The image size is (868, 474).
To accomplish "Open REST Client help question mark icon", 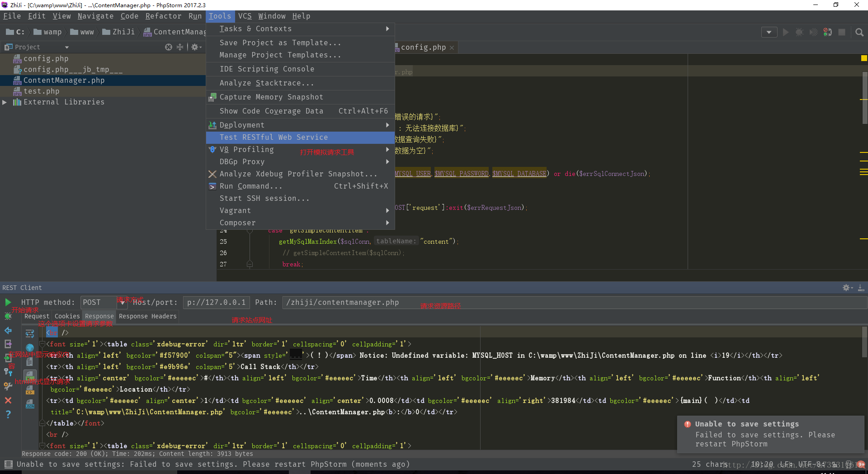I will tap(8, 414).
